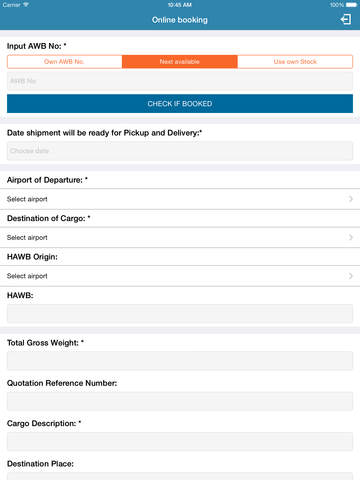Screen dimensions: 360x480
Task: Click the Quotation Reference Number field
Action: coord(180,401)
